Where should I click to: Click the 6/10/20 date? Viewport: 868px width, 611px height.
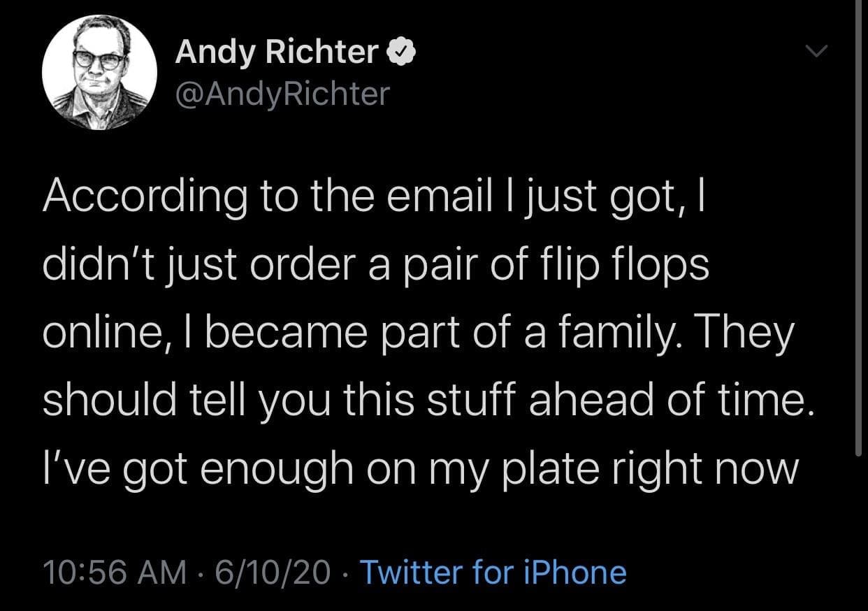273,573
